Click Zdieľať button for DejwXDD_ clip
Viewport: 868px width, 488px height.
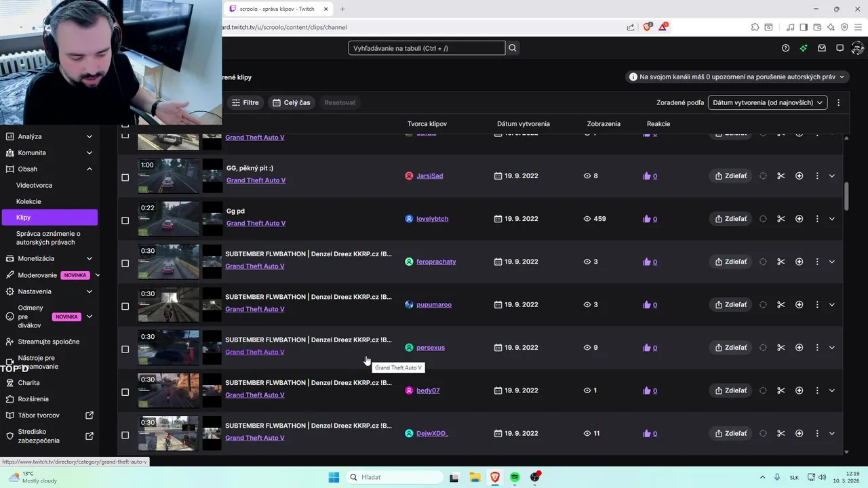[731, 433]
